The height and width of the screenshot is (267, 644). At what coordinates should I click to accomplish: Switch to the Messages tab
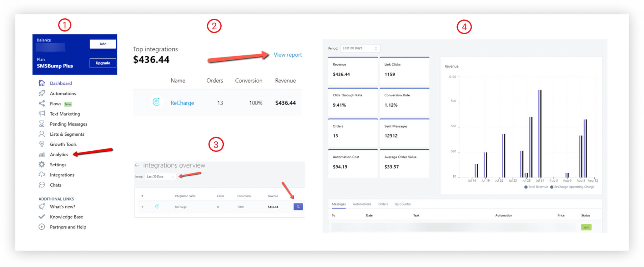click(x=339, y=204)
